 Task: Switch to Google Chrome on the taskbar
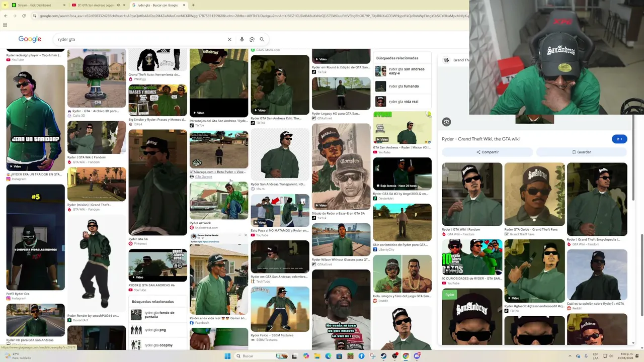click(406, 356)
